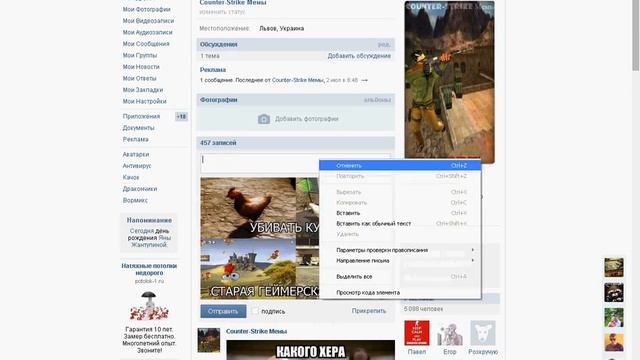
Task: Open first chat avatar in right sidebar
Action: [x=614, y=267]
